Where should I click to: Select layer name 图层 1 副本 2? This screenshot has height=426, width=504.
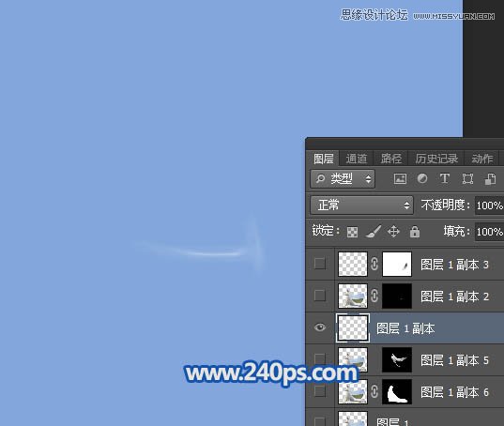pyautogui.click(x=454, y=297)
